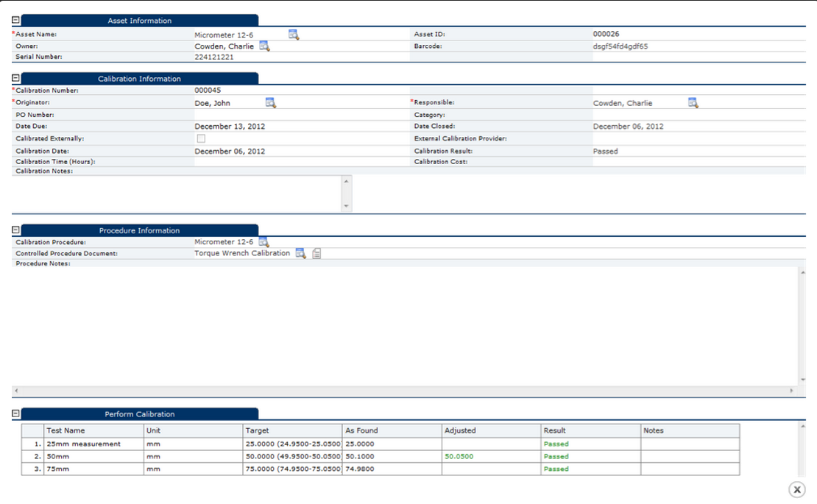Viewport: 817px width, 504px height.
Task: Open the Owner lookup icon
Action: [x=265, y=46]
